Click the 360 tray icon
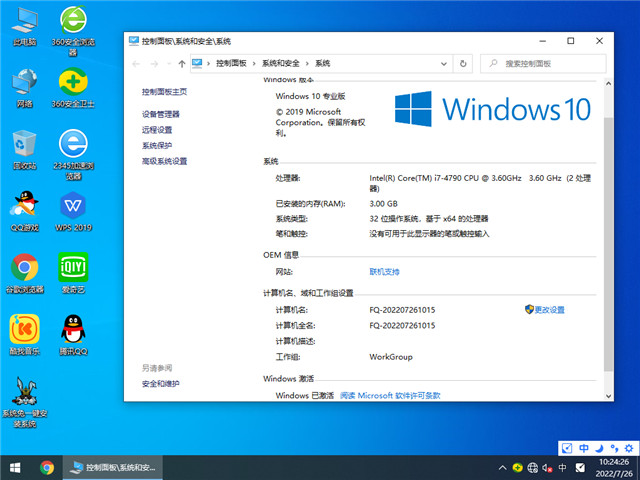This screenshot has height=480, width=640. 518,467
